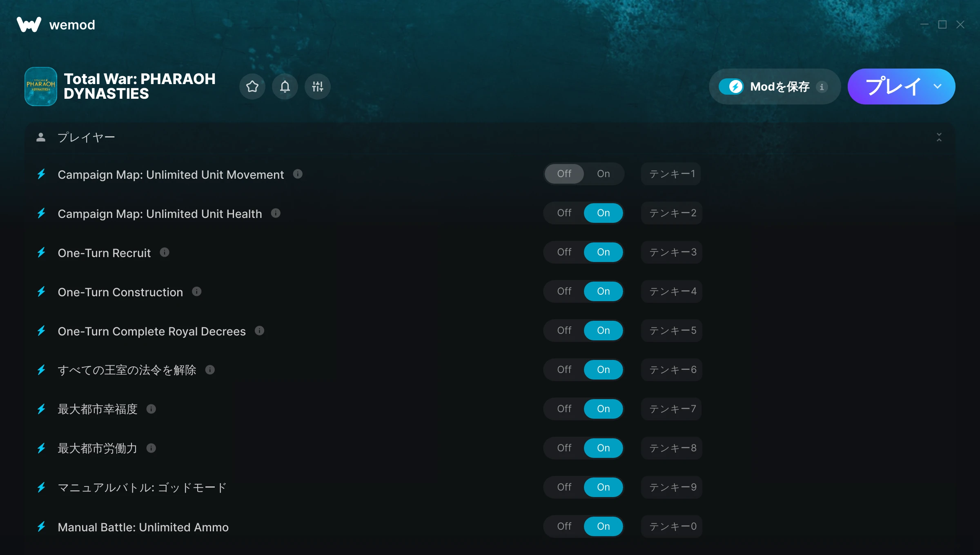Click lightning icon for One-Turn Recruit
This screenshot has height=555, width=980.
tap(41, 253)
